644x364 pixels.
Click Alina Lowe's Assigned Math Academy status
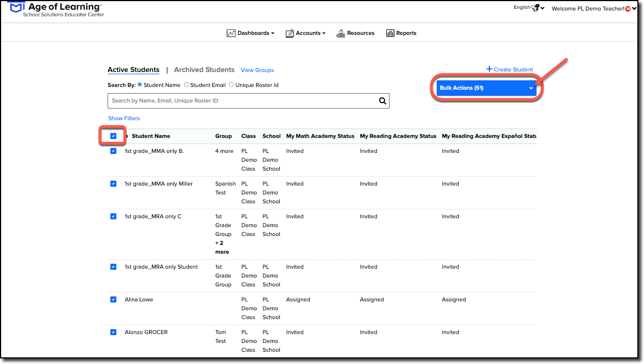pyautogui.click(x=298, y=300)
